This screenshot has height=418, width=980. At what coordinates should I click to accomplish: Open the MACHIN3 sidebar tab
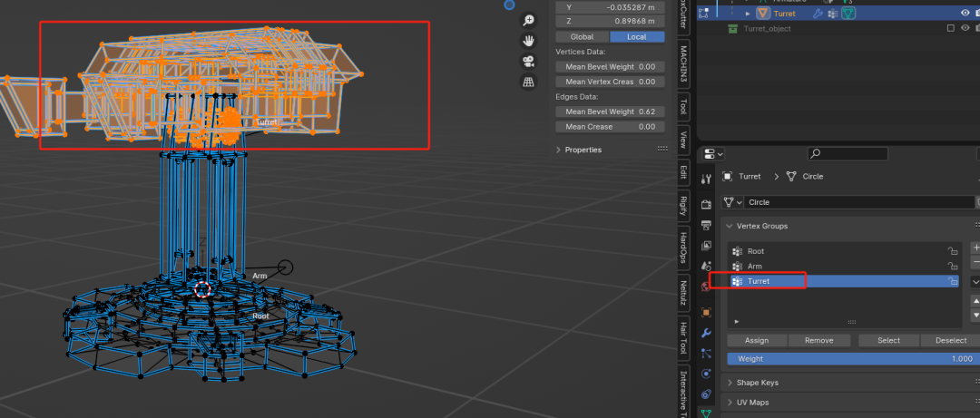[x=684, y=65]
